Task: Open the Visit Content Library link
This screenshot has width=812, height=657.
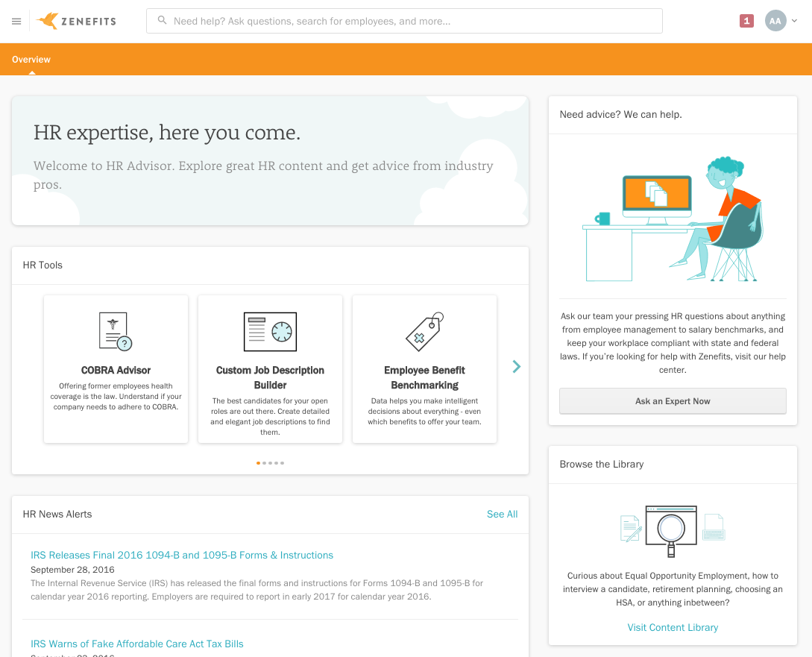Action: [673, 627]
